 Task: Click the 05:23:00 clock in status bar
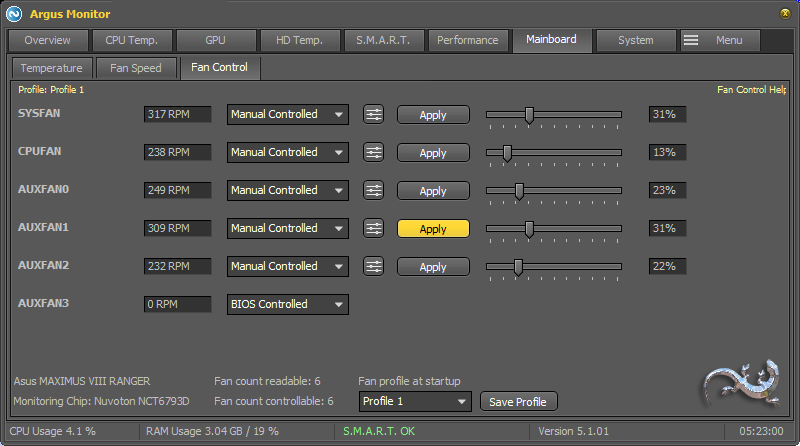click(x=761, y=431)
